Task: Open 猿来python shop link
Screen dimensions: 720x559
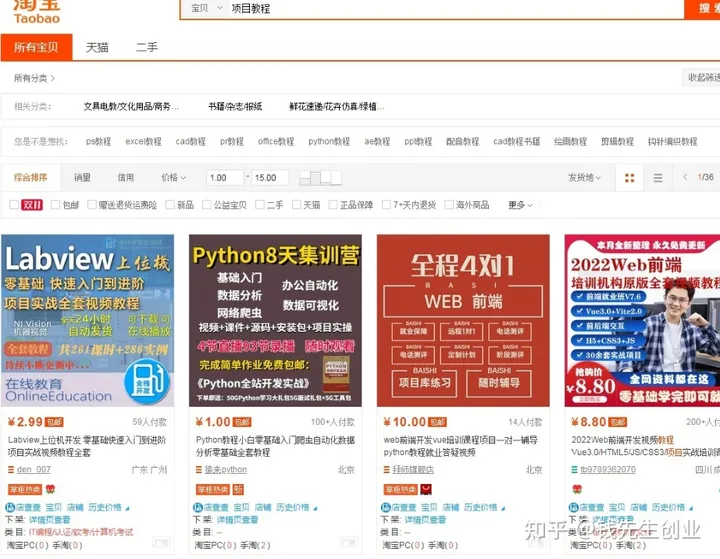Action: pos(225,469)
